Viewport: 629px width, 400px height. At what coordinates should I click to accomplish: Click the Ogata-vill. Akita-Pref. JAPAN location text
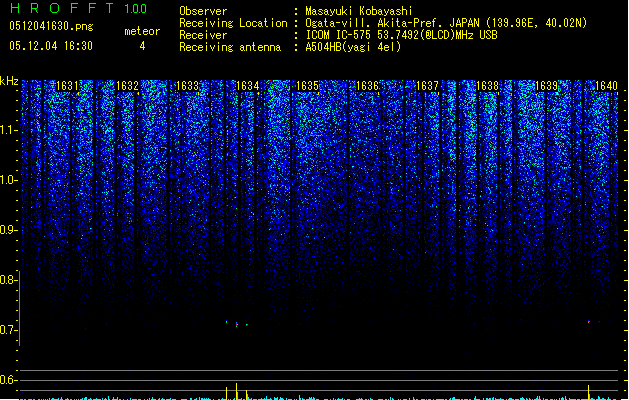point(446,23)
